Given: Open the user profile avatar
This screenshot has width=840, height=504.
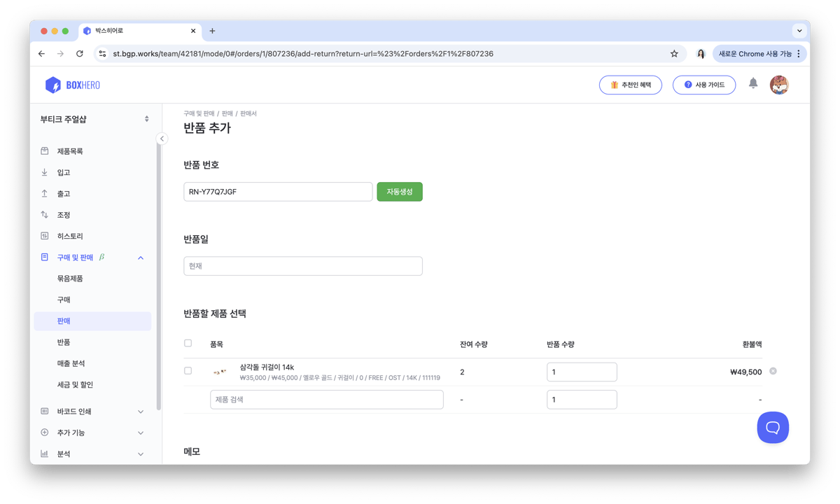Looking at the screenshot, I should coord(778,85).
